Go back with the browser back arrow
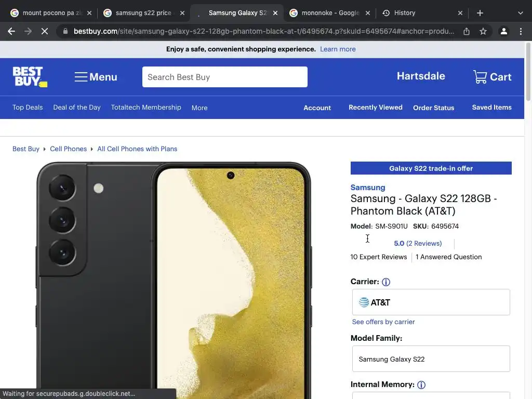 coord(11,31)
